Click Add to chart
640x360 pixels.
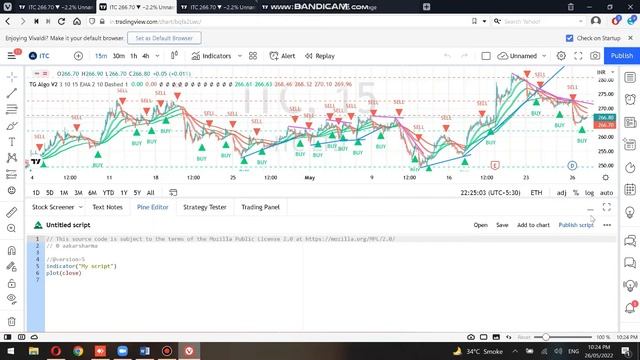coord(533,225)
